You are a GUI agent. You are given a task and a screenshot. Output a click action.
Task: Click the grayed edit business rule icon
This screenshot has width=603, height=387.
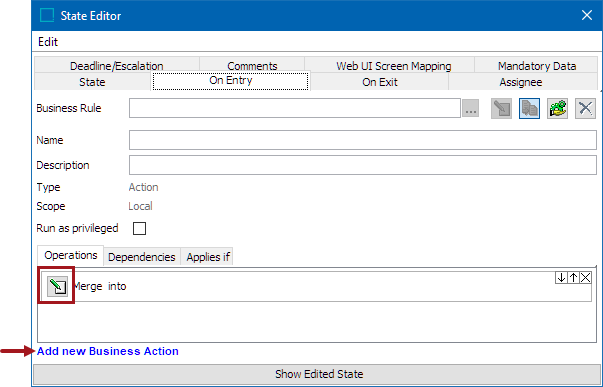pyautogui.click(x=501, y=108)
